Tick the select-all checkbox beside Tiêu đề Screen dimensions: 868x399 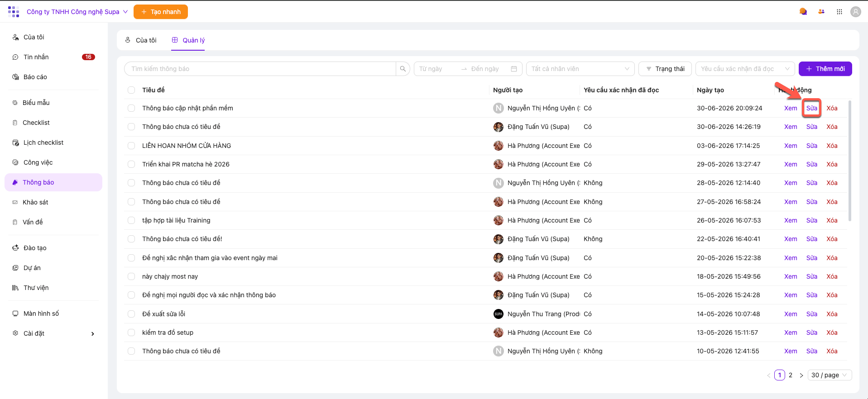(x=131, y=90)
